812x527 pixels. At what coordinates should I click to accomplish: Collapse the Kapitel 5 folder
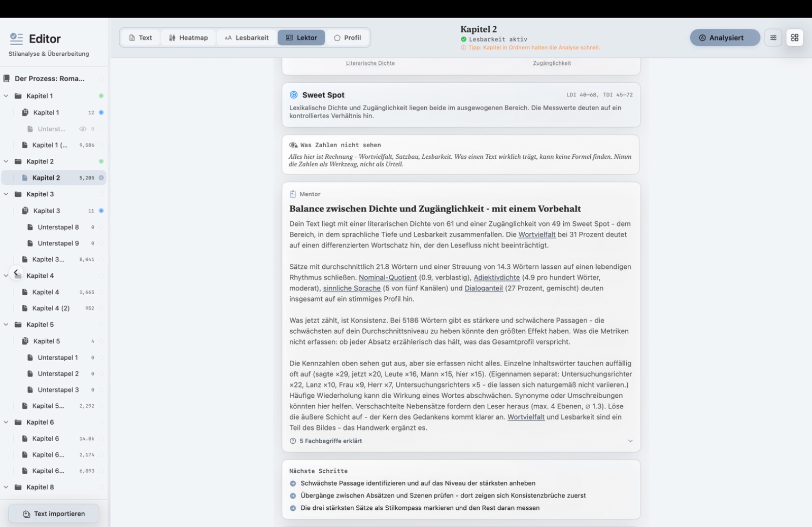[6, 325]
